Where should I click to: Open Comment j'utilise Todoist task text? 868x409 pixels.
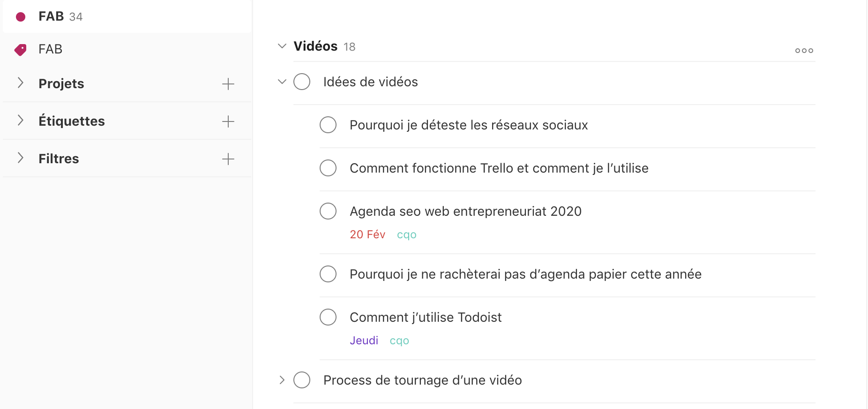[x=426, y=318]
